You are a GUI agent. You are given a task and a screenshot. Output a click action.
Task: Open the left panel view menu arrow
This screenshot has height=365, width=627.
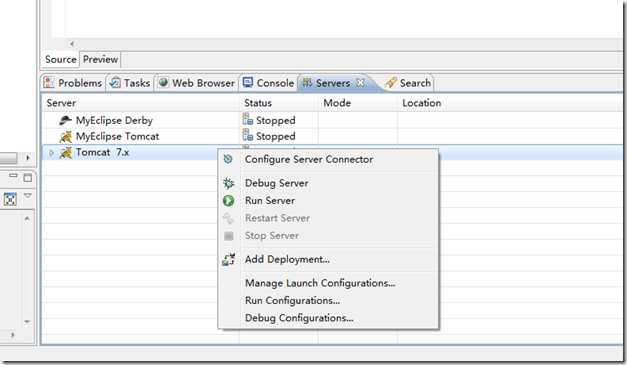28,195
